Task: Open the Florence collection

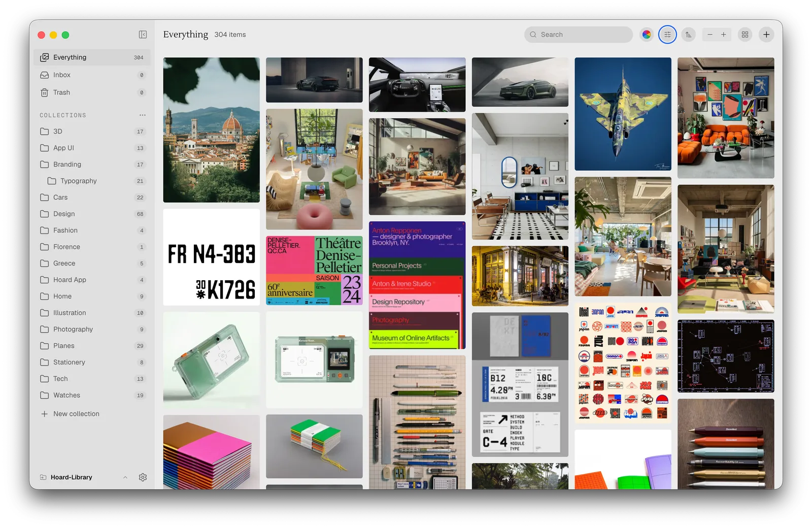Action: click(92, 247)
